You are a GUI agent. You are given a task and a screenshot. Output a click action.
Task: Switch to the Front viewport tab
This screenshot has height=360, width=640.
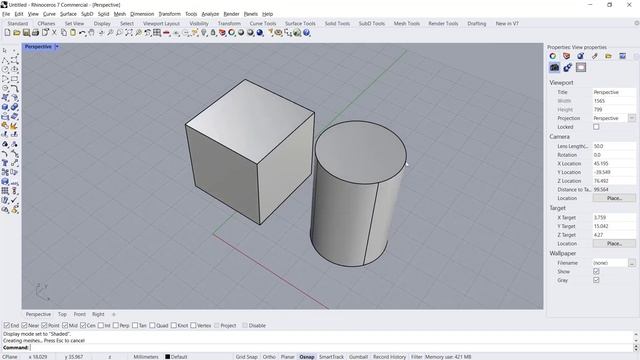[80, 314]
